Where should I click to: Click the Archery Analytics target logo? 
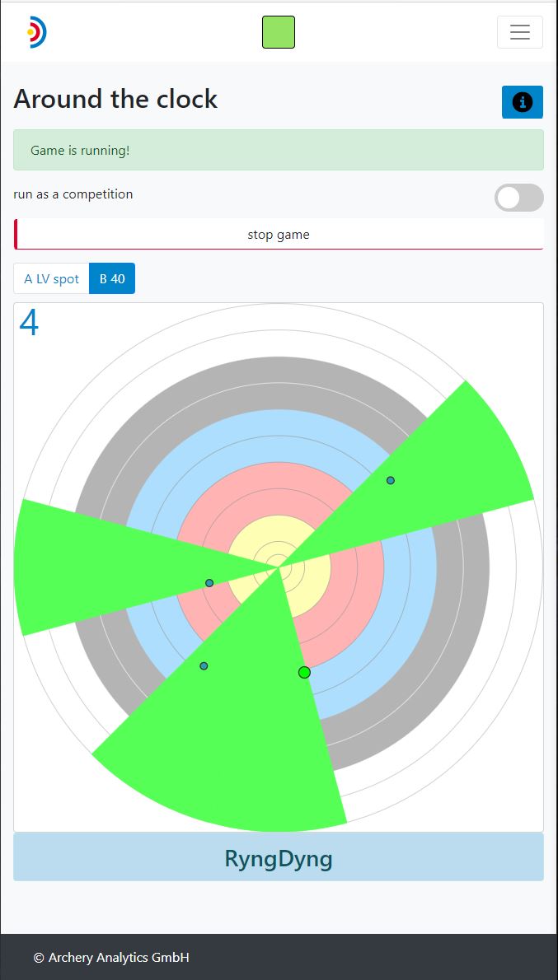click(36, 32)
